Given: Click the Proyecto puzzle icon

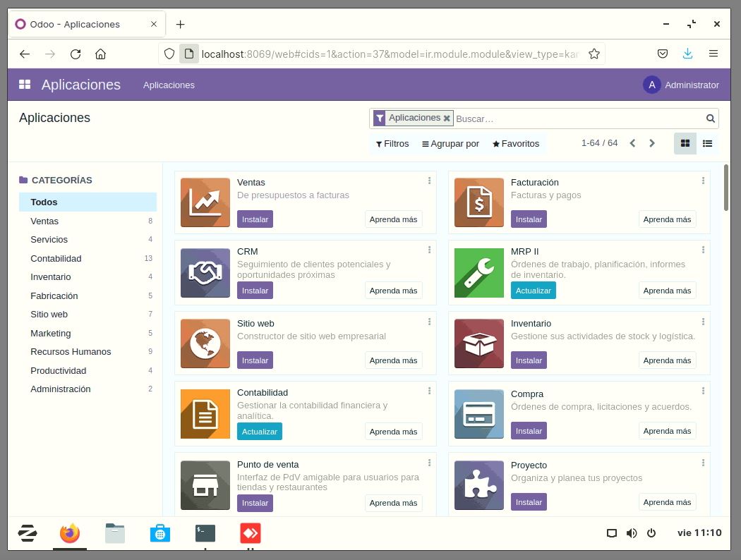Looking at the screenshot, I should (x=478, y=485).
